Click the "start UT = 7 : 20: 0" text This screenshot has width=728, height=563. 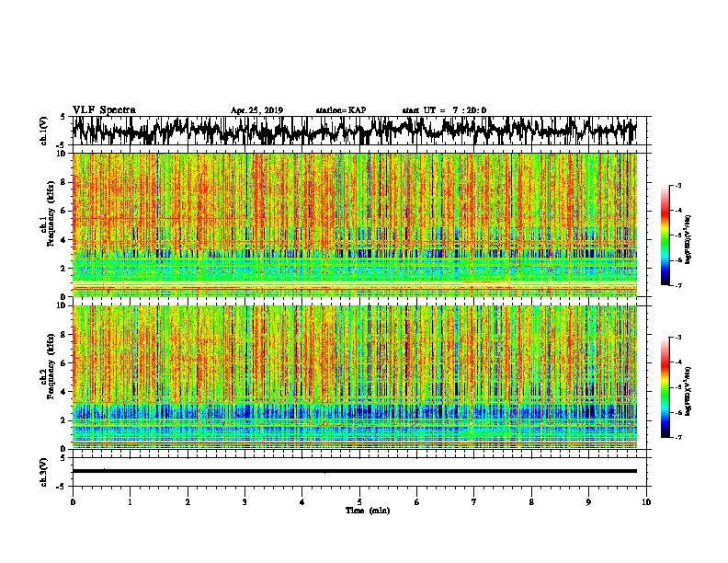click(444, 110)
